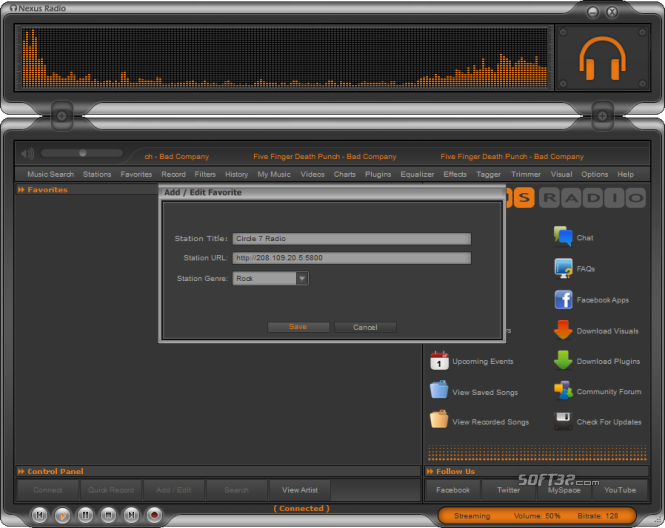
Task: Open the View Recorded Songs folder icon
Action: [439, 419]
